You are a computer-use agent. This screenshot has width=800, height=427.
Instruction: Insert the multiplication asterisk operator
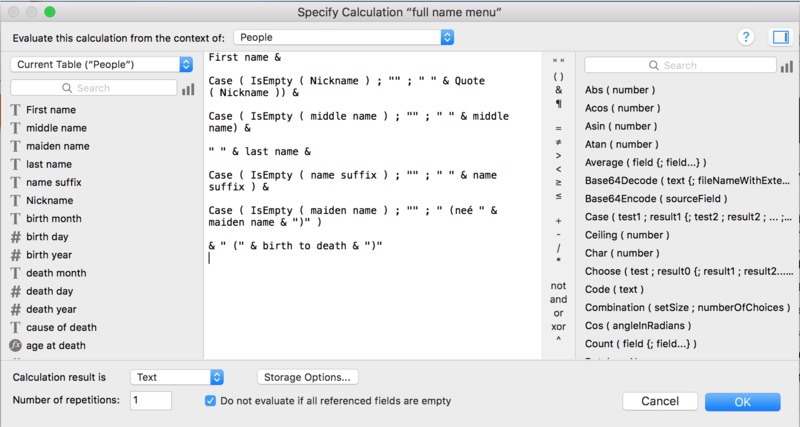coord(558,261)
